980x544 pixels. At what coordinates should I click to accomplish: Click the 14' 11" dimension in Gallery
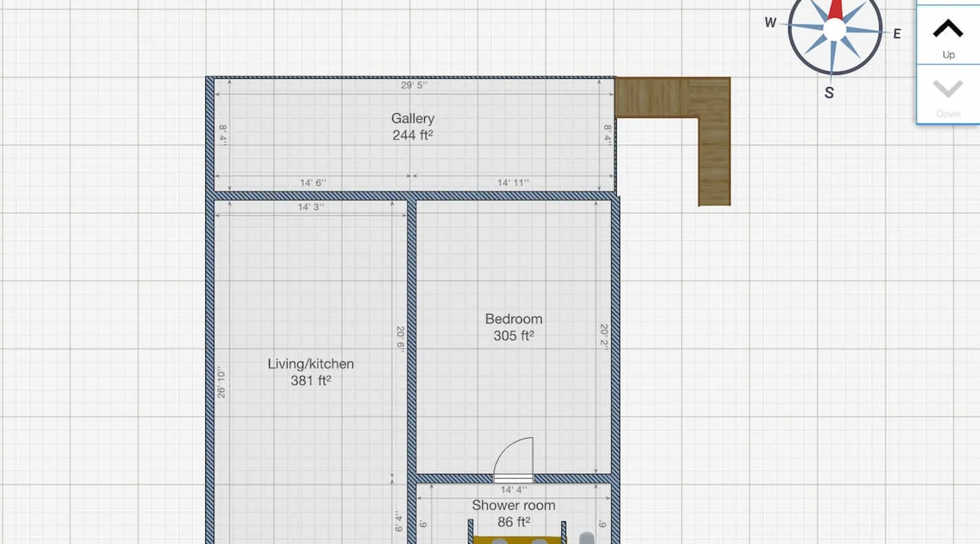(513, 183)
